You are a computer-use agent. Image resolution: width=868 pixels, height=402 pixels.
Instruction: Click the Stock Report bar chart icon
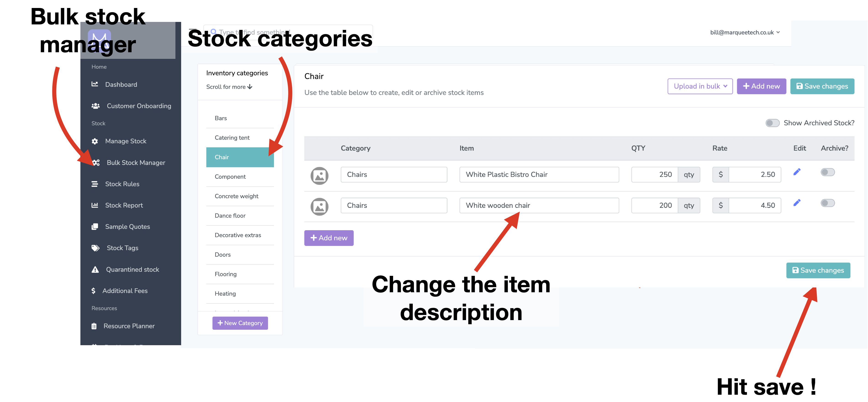tap(95, 205)
